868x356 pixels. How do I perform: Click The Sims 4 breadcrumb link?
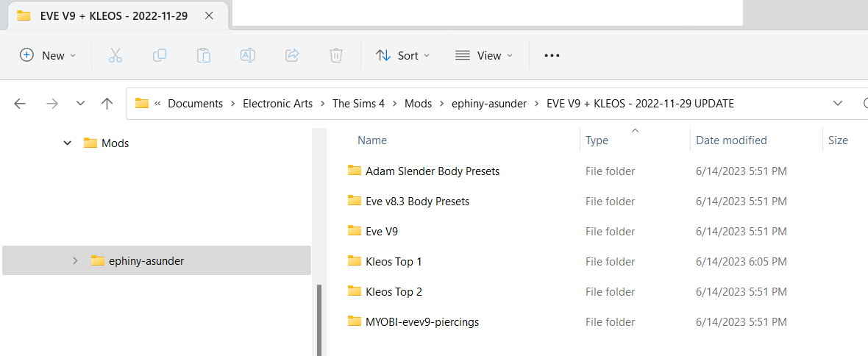pos(358,104)
